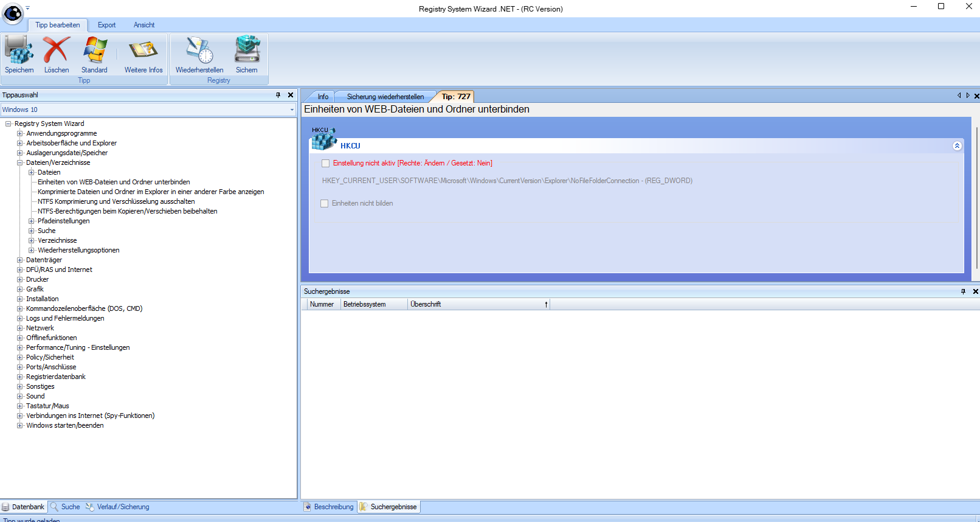Click the application eye logo button
980x522 pixels.
(13, 13)
